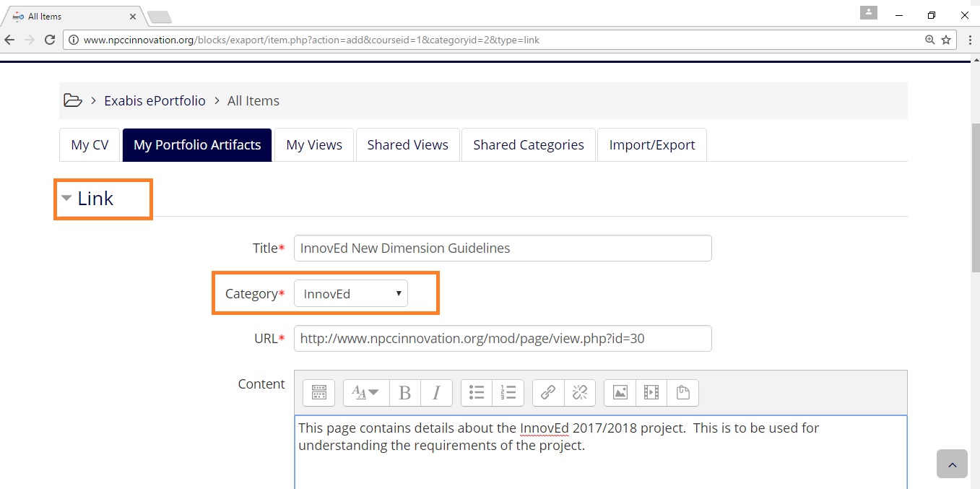Click the scroll-to-top arrow button
The width and height of the screenshot is (980, 489).
[x=952, y=464]
